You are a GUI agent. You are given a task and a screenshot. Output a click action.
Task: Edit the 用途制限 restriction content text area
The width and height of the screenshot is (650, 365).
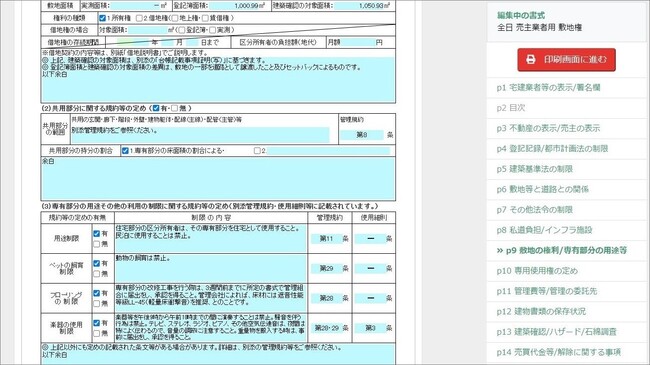pyautogui.click(x=211, y=238)
